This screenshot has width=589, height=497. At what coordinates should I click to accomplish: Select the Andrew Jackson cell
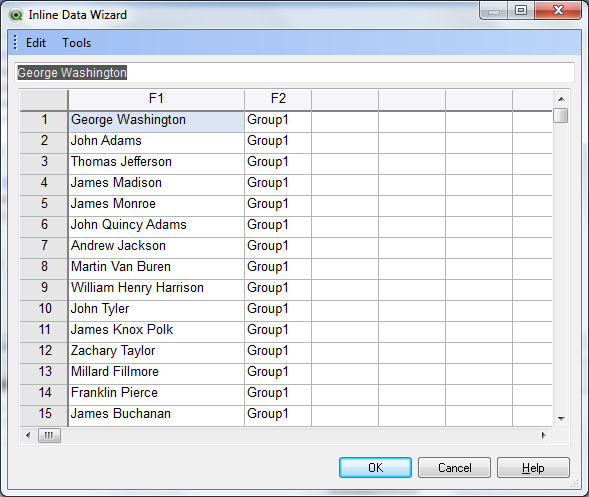point(156,248)
